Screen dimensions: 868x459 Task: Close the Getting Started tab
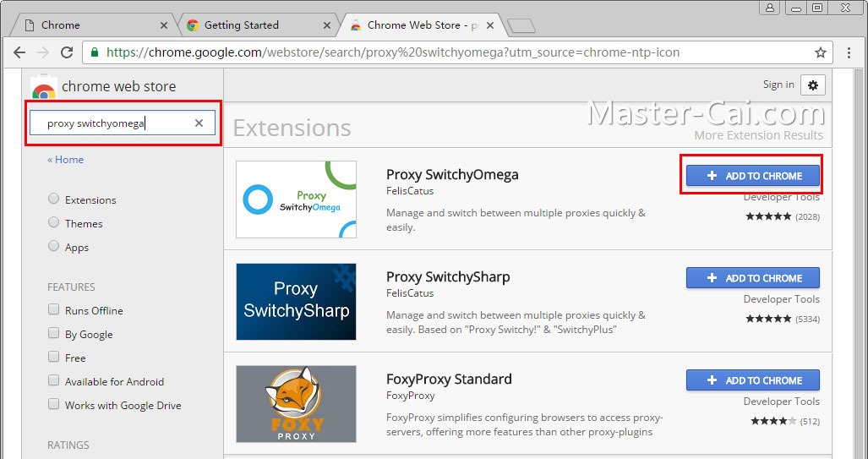pyautogui.click(x=327, y=25)
